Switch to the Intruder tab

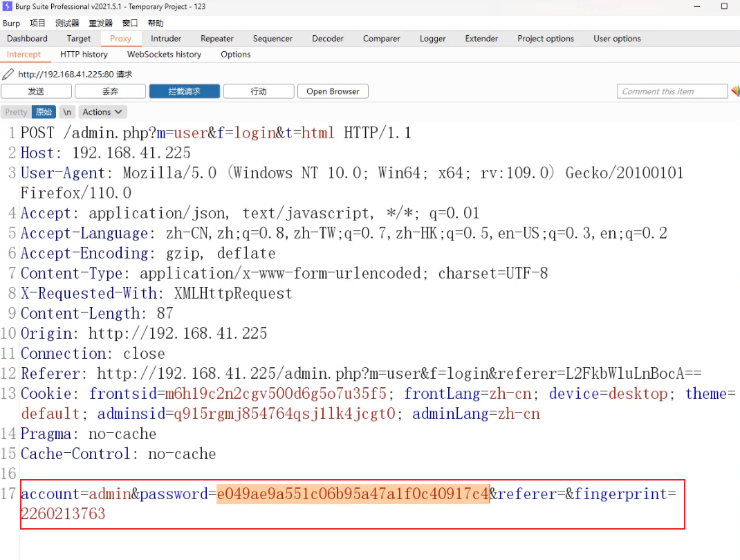[166, 39]
